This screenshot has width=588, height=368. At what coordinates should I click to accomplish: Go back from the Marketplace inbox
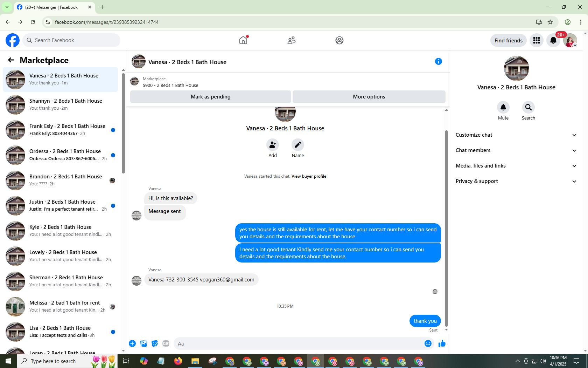click(x=11, y=60)
